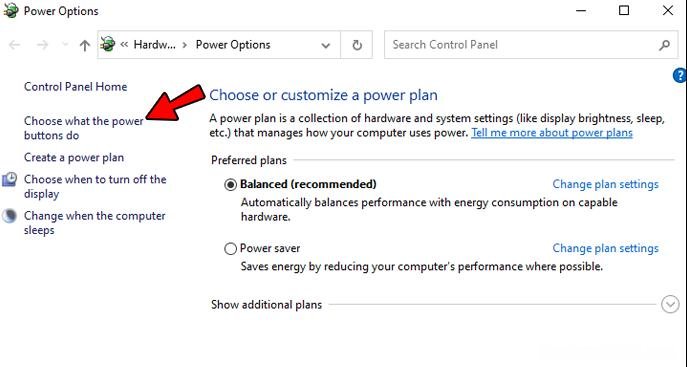Open Control Panel Home
The image size is (687, 367).
75,87
